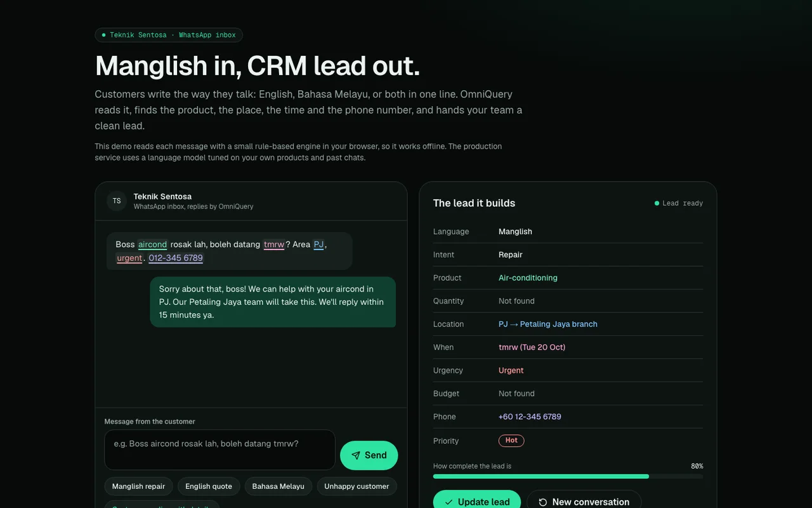Select the +60 12-345 6789 phone value
Screen dimensions: 812x508
[530, 417]
